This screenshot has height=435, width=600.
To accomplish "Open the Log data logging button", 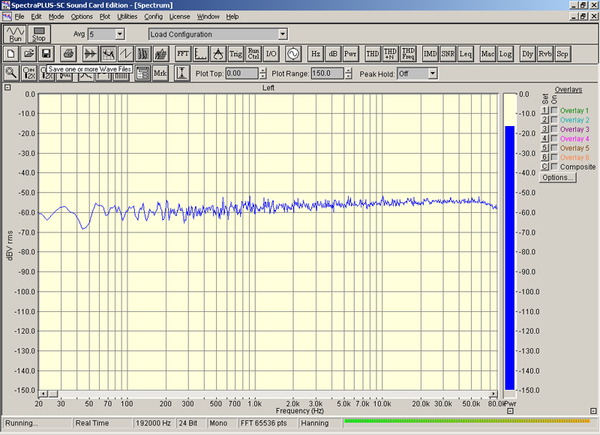I will click(505, 54).
